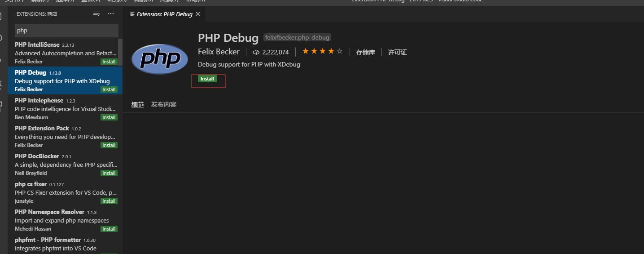
Task: Install PHP Intelephense from the list
Action: coord(109,117)
